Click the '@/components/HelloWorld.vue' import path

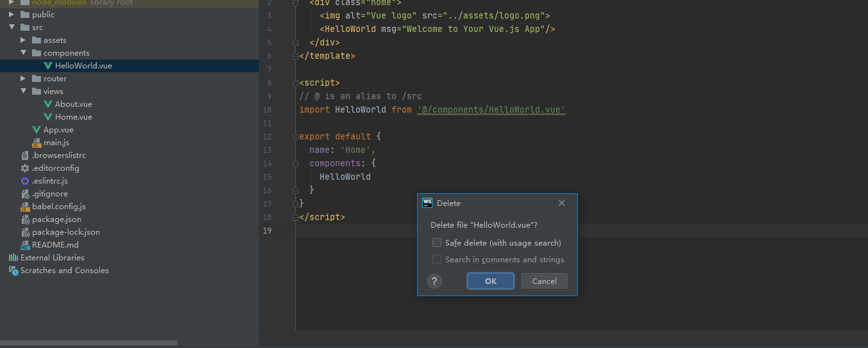coord(491,109)
